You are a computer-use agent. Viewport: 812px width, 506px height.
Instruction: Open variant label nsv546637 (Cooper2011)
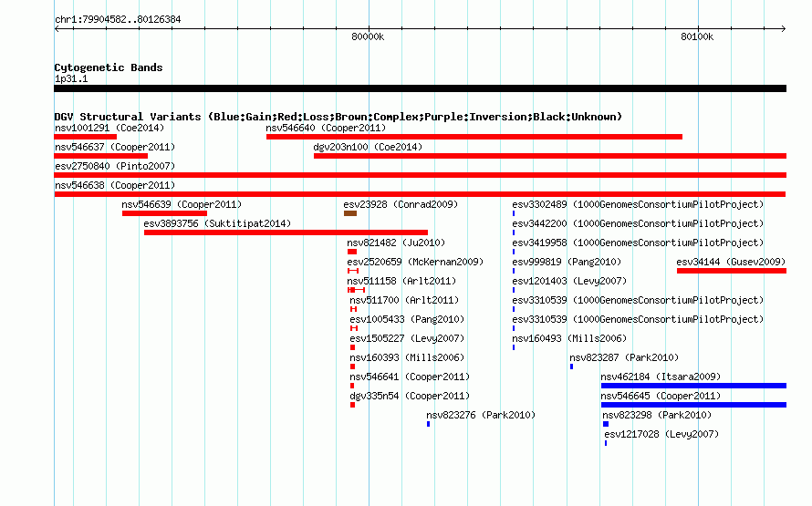115,147
